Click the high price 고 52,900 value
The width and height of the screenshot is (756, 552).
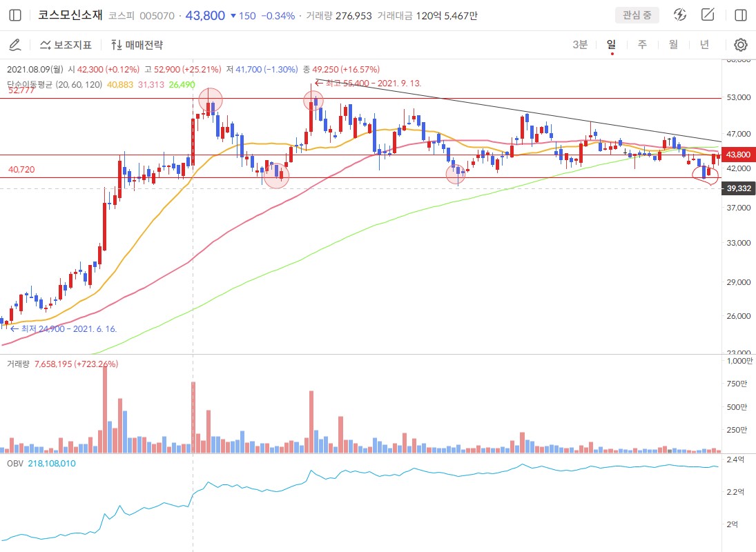point(183,70)
